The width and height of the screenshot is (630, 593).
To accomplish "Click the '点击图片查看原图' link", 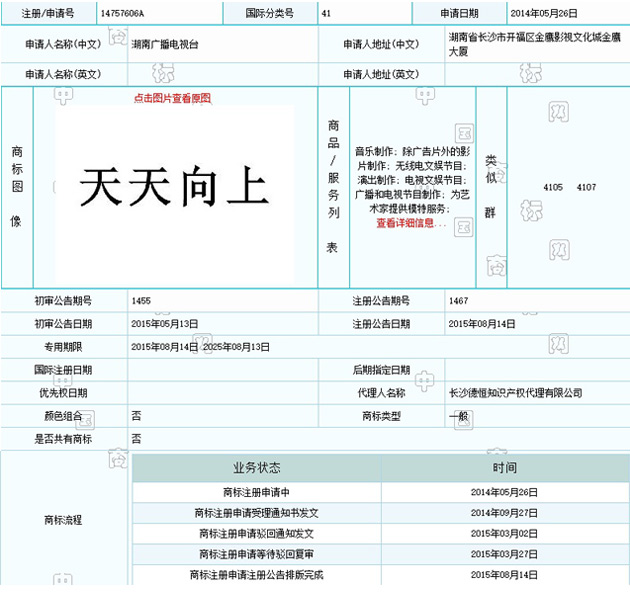I will coord(173,98).
